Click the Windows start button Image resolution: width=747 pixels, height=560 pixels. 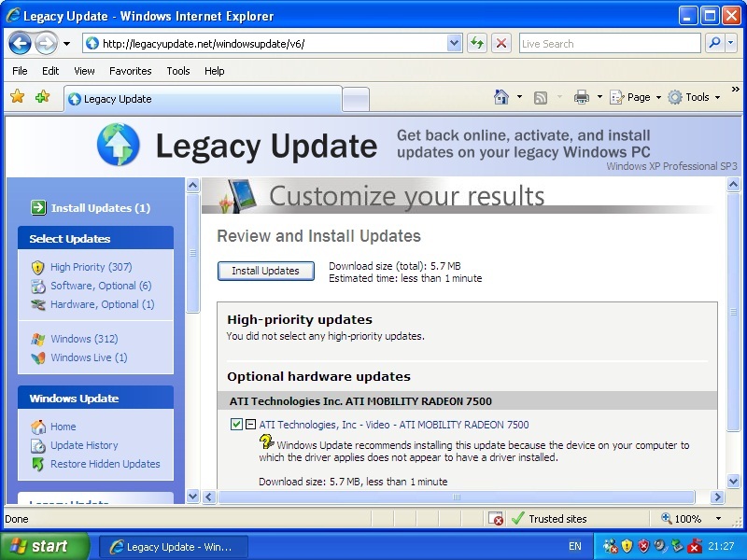coord(44,547)
